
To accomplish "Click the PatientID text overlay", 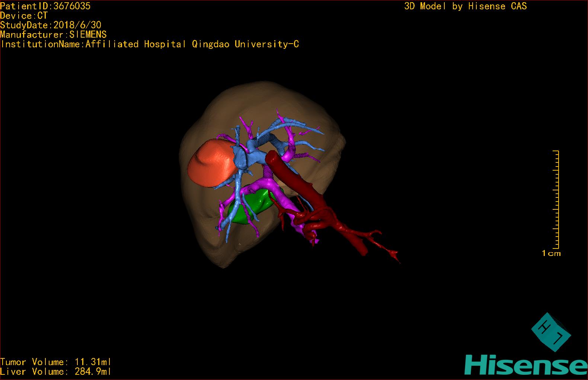I will (45, 6).
